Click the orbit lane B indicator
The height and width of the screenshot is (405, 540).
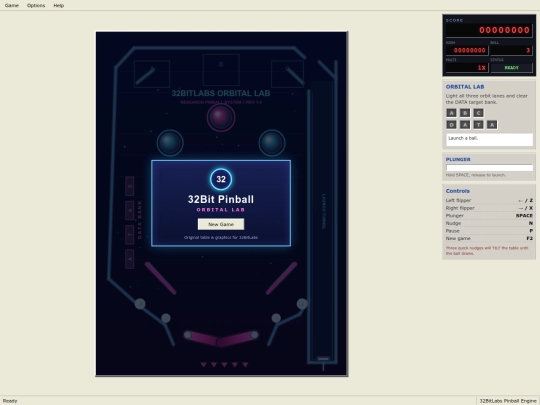coord(465,113)
